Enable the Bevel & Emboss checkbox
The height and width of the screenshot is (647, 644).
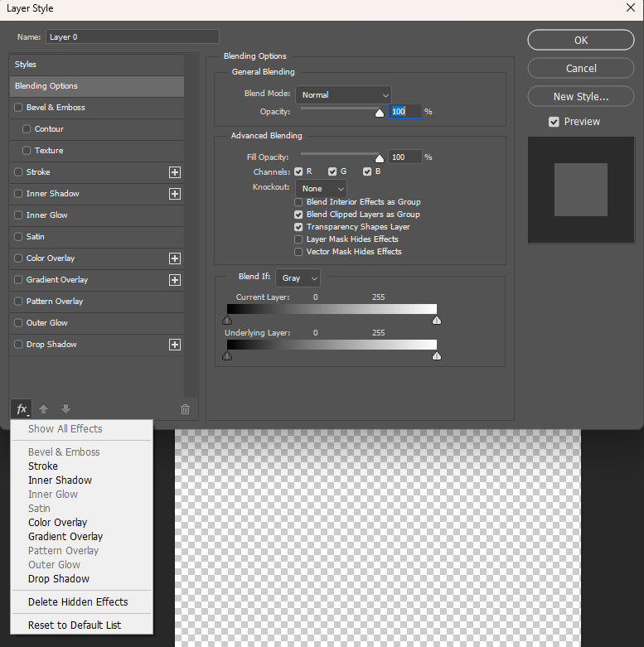coord(18,108)
